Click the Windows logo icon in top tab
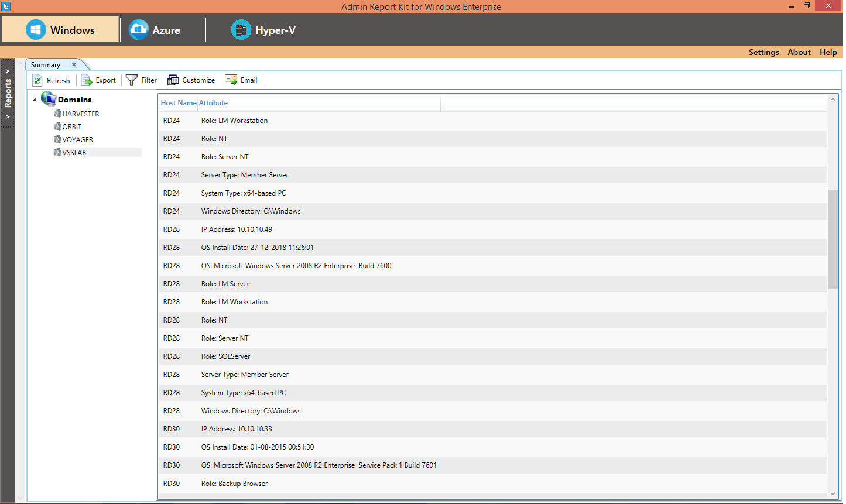This screenshot has width=846, height=504. point(36,30)
